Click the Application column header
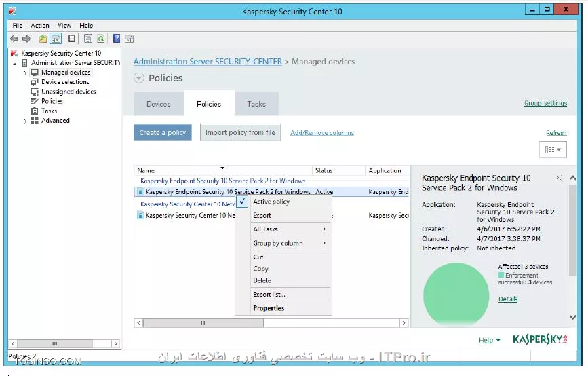Viewport: 588px width, 376px height. tap(387, 170)
